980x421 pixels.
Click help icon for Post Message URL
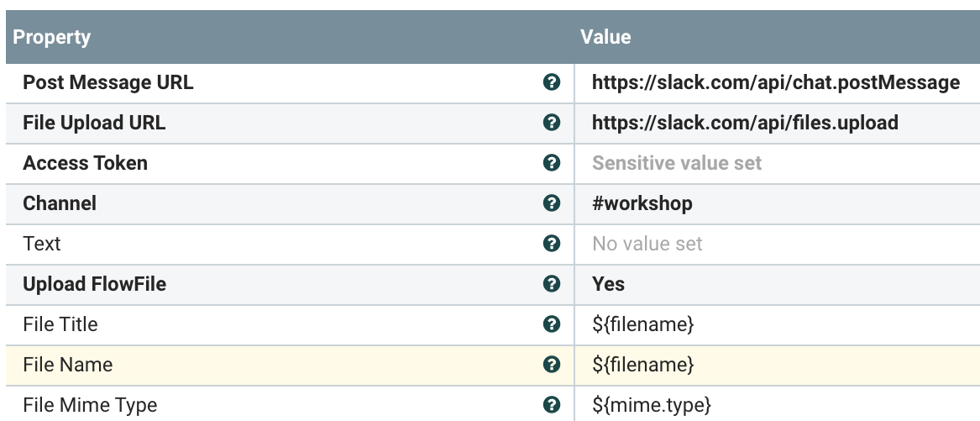[x=552, y=82]
